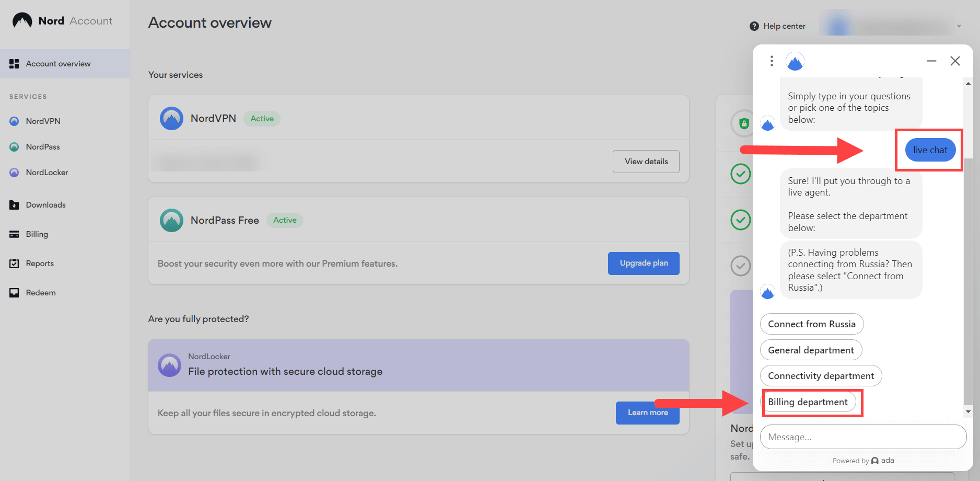Go to NordPass sidebar entry
980x481 pixels.
tap(43, 147)
